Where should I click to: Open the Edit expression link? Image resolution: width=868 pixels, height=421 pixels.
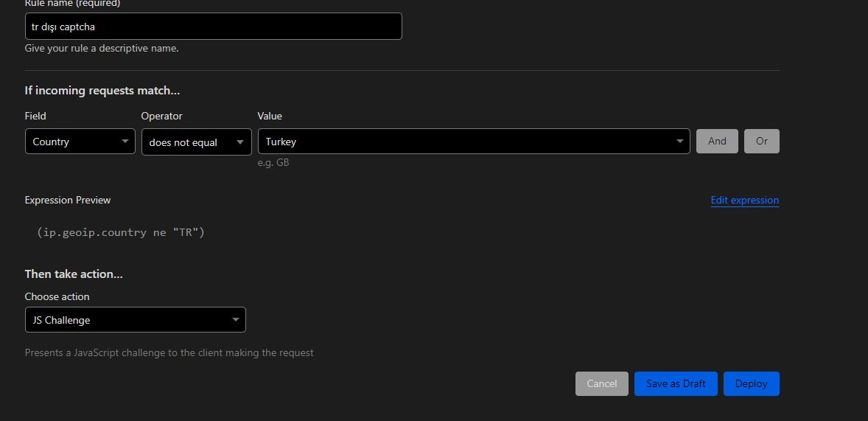point(744,200)
